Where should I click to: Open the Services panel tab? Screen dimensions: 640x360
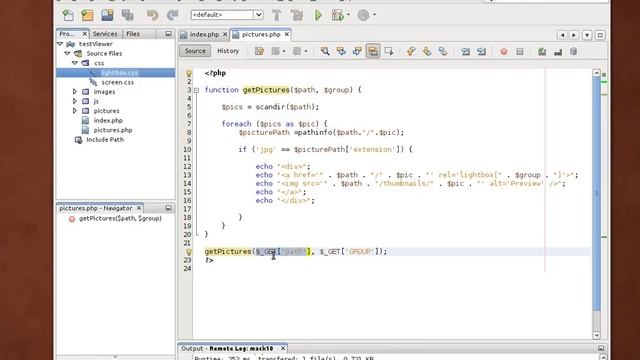click(105, 34)
